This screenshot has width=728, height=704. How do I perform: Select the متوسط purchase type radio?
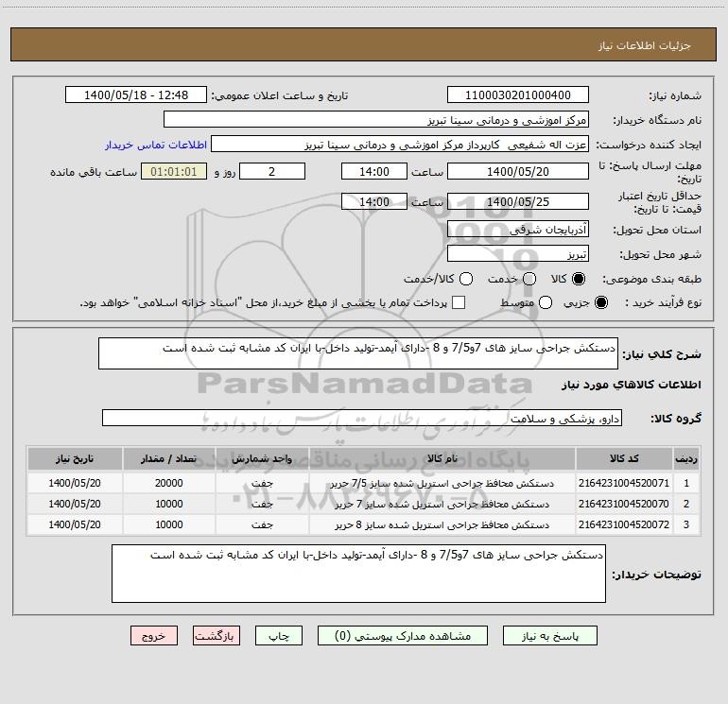[x=546, y=302]
